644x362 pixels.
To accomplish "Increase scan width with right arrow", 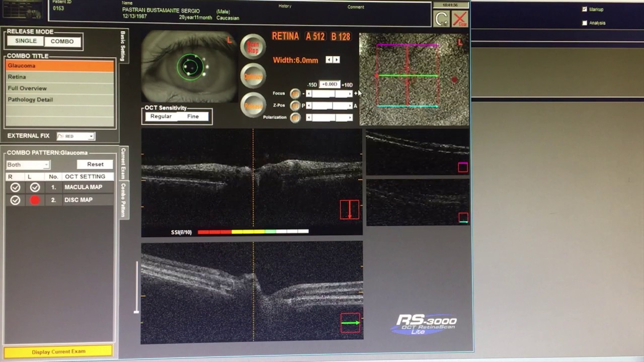I will coord(337,60).
